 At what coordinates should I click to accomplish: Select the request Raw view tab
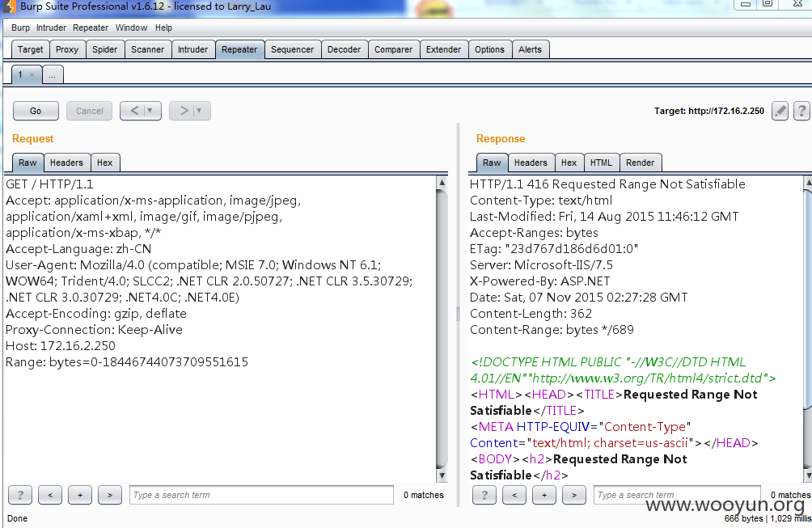pos(27,163)
